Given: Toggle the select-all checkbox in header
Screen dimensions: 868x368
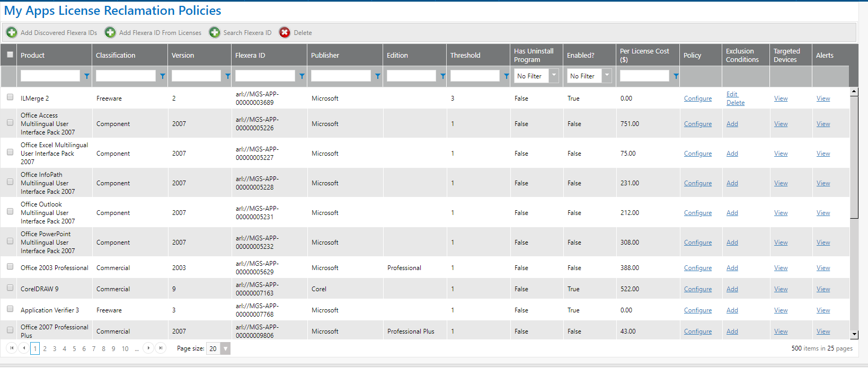Looking at the screenshot, I should point(10,55).
